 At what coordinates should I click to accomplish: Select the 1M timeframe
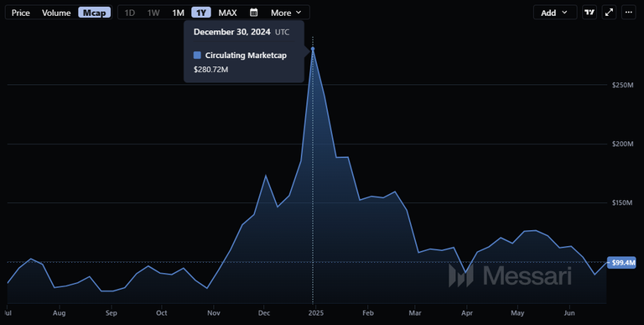point(179,13)
